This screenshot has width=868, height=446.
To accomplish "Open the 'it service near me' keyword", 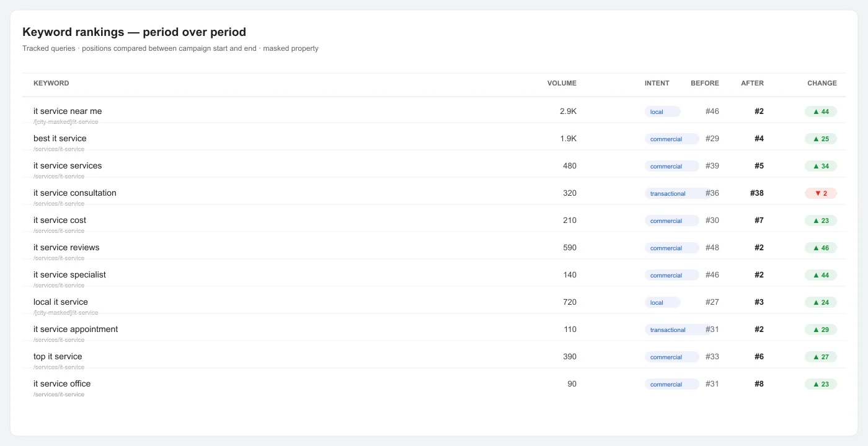I will click(x=68, y=111).
